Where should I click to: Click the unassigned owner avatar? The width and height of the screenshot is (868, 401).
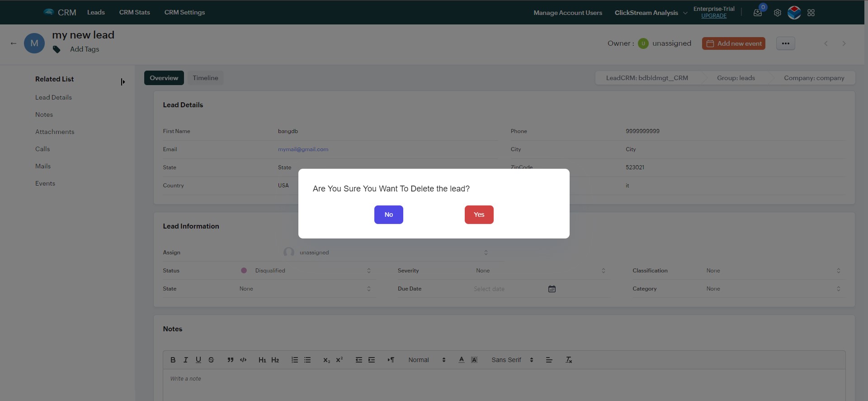coord(643,43)
